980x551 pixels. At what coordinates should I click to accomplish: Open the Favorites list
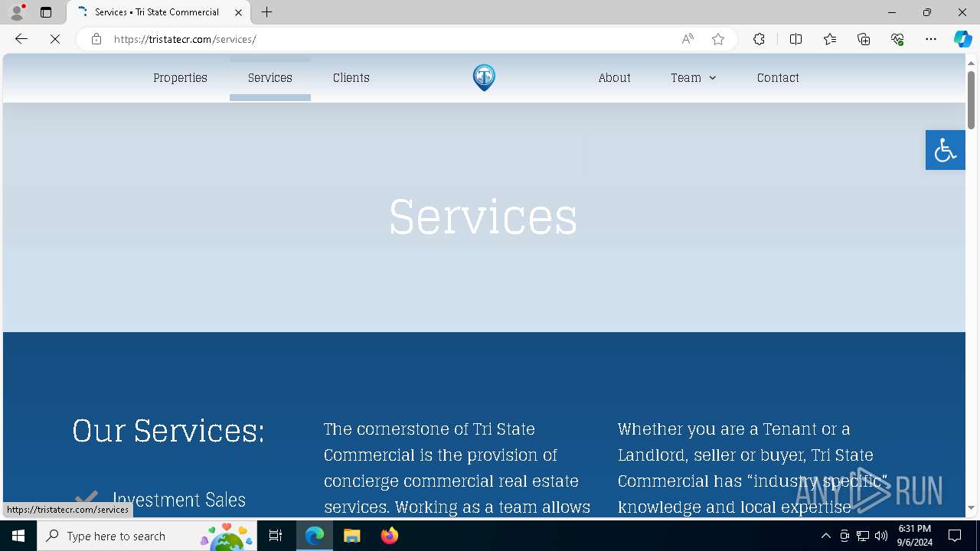(830, 39)
